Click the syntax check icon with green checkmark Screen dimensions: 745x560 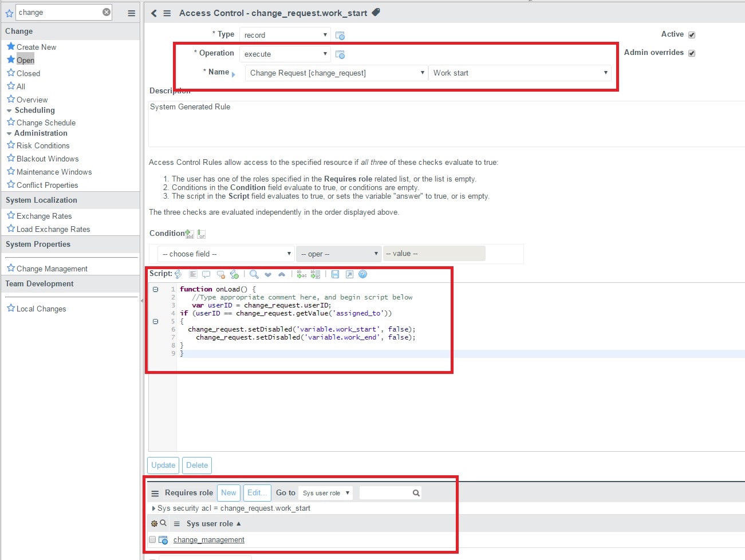(234, 274)
